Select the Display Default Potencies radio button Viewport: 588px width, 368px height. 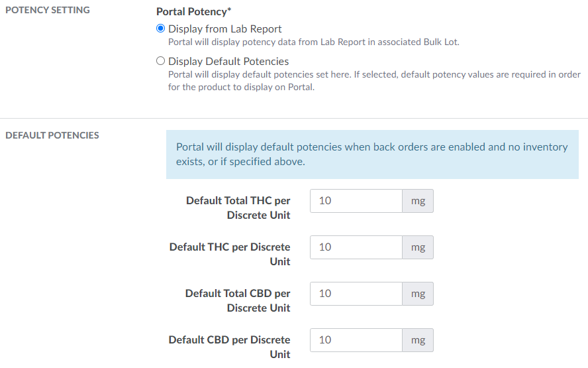[160, 62]
